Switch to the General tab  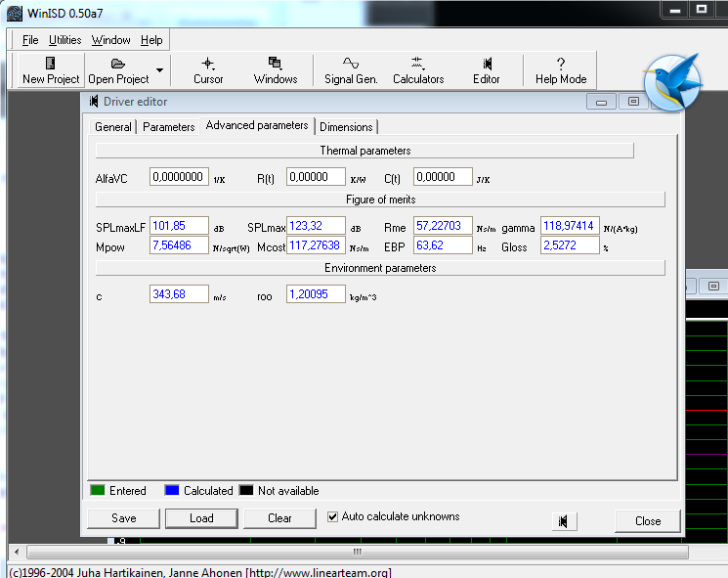pyautogui.click(x=112, y=127)
